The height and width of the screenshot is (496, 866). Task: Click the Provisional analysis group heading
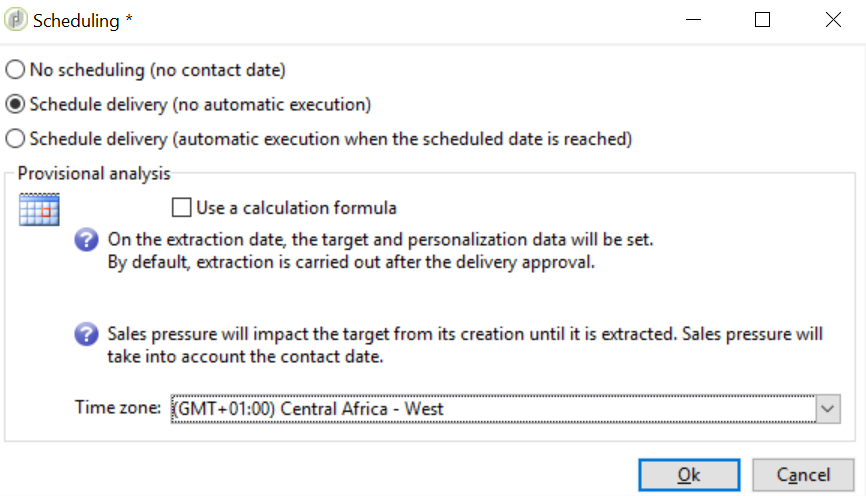94,174
